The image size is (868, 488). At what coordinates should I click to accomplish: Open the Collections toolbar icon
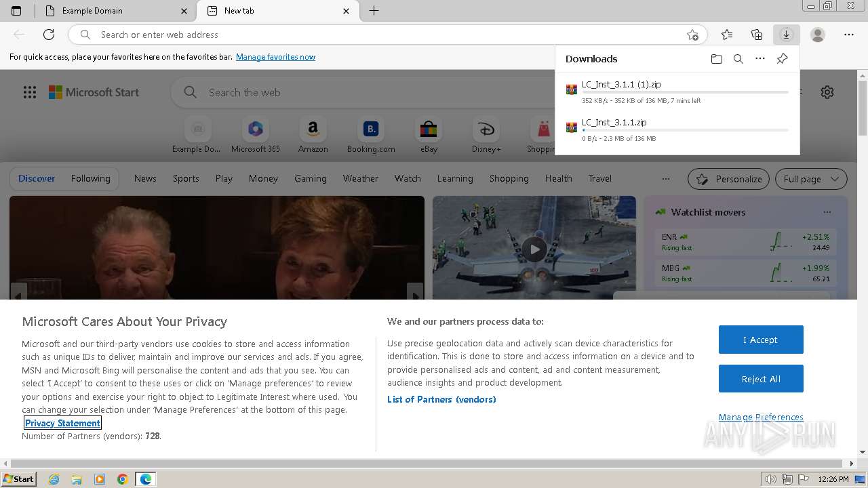[757, 35]
